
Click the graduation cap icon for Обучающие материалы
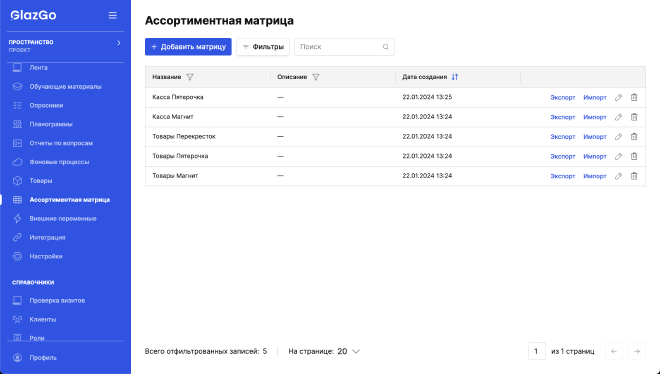[17, 87]
